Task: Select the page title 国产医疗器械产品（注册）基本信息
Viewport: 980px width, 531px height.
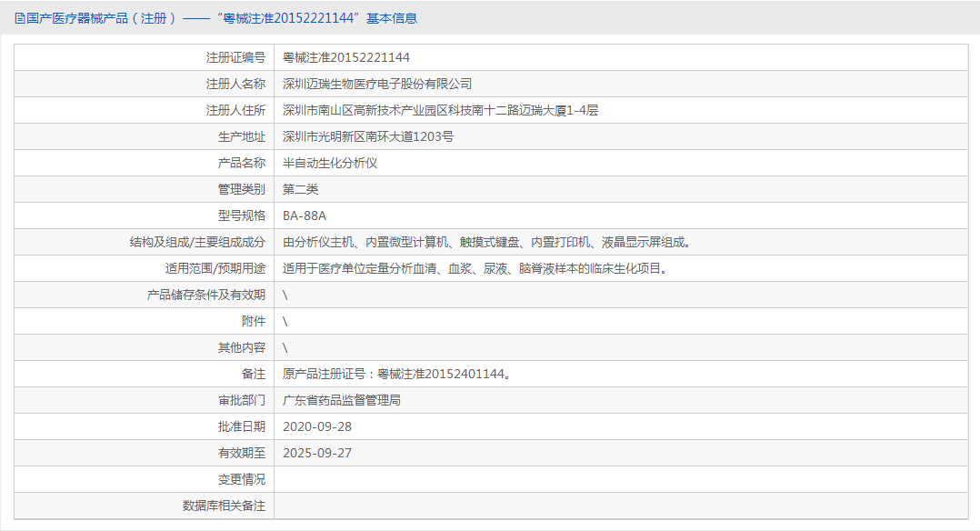Action: 222,19
